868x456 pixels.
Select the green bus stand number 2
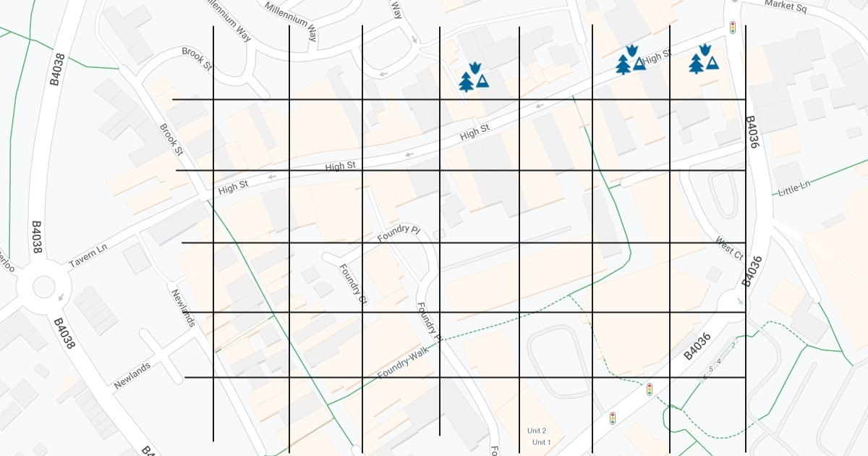tap(733, 346)
